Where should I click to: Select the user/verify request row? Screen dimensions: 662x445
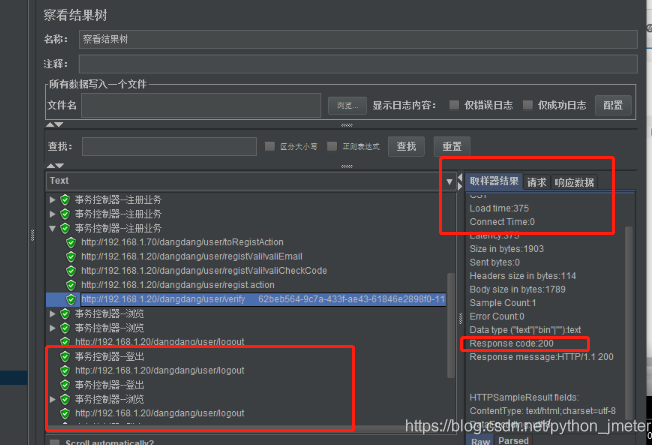click(246, 299)
